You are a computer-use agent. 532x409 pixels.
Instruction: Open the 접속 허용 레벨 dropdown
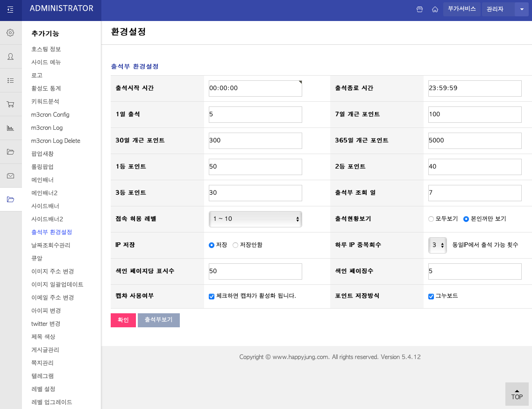255,219
